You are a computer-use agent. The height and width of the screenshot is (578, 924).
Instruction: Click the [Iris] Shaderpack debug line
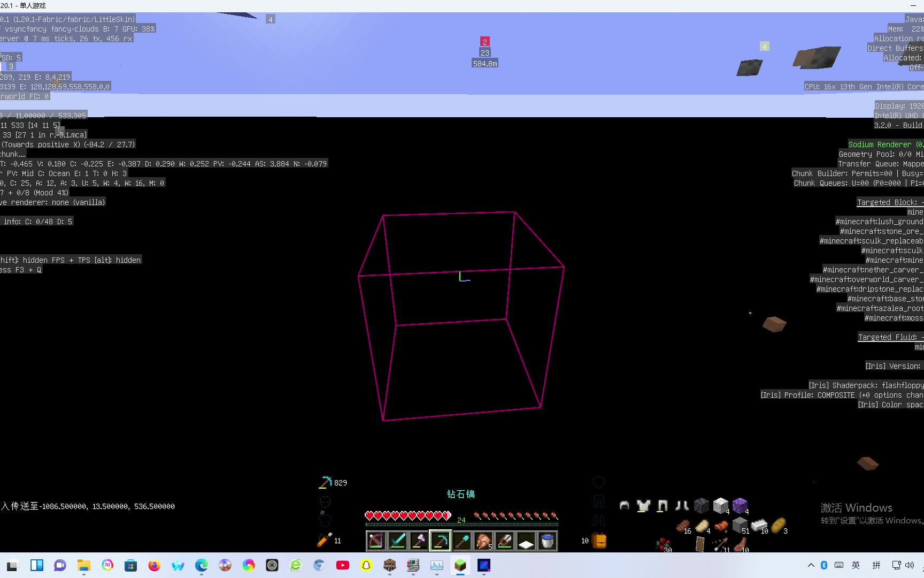click(x=866, y=385)
